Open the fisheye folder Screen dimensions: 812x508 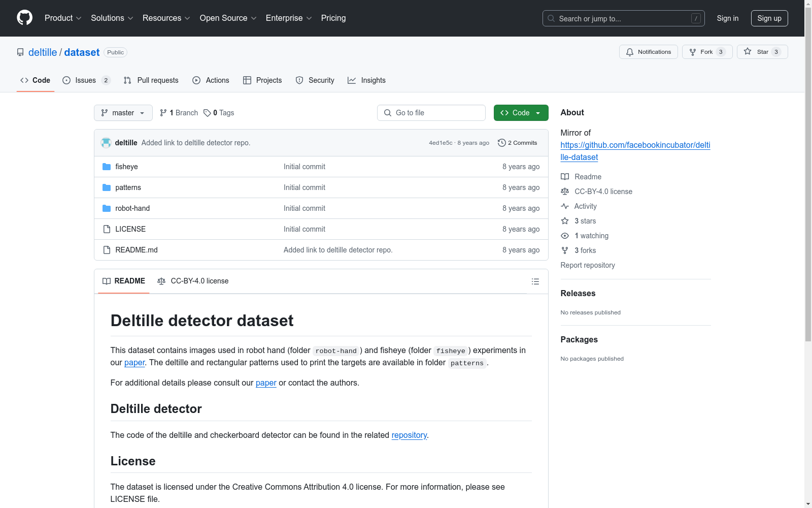pos(126,167)
